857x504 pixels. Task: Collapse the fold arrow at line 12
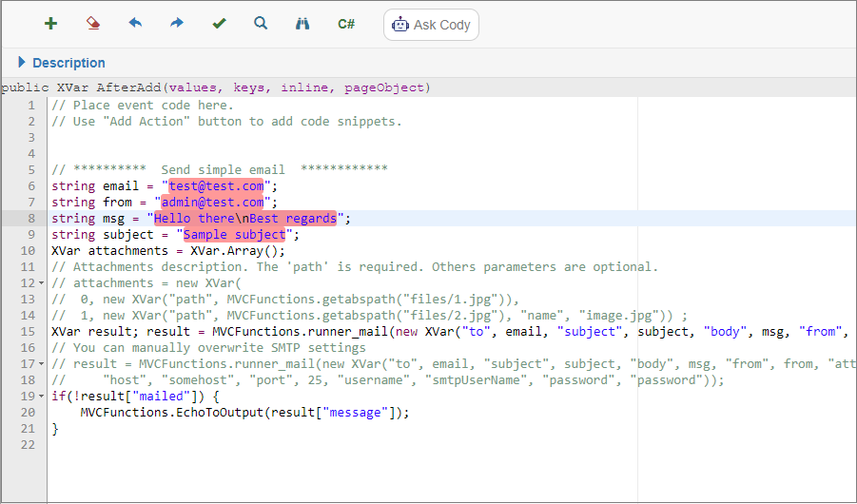[42, 283]
